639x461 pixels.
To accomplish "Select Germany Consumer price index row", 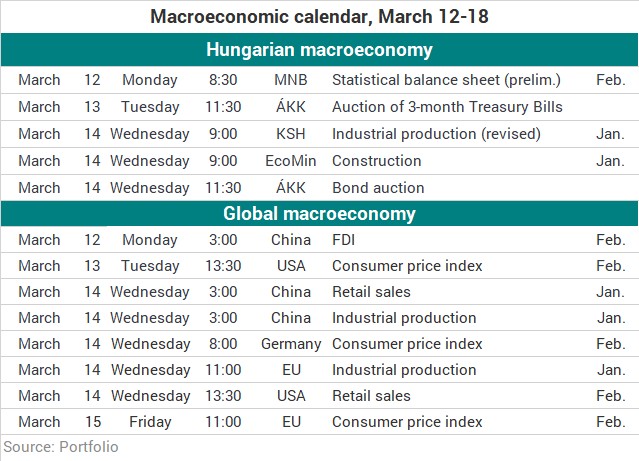I will [x=319, y=344].
